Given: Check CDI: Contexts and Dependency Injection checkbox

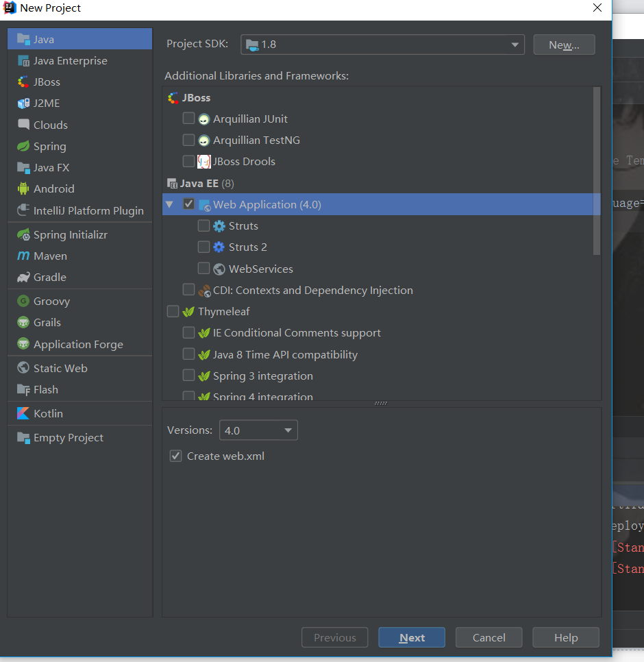Looking at the screenshot, I should [188, 290].
